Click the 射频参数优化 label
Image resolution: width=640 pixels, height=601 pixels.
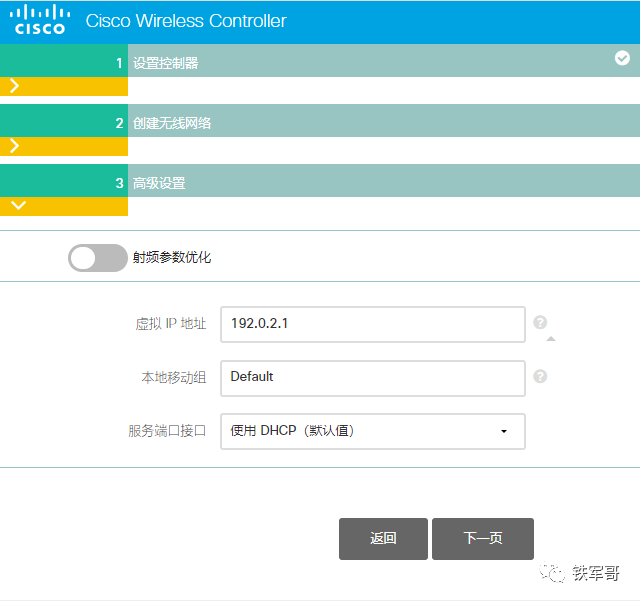[x=172, y=258]
